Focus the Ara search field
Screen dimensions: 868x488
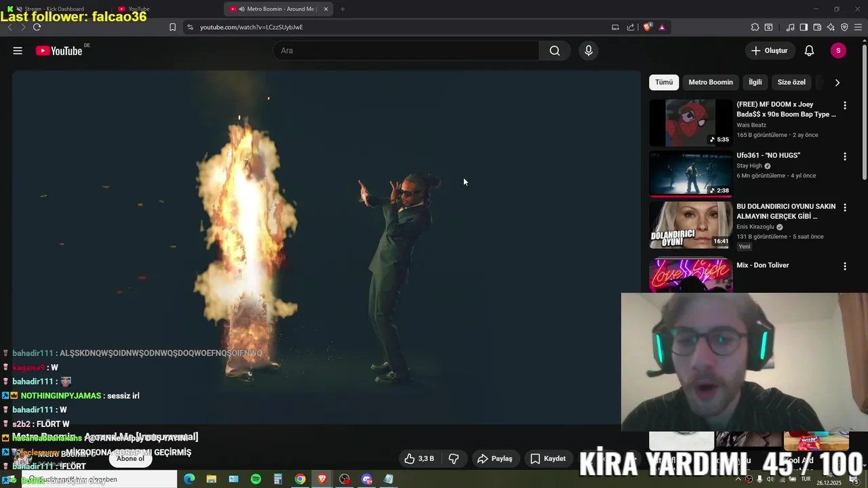point(406,51)
